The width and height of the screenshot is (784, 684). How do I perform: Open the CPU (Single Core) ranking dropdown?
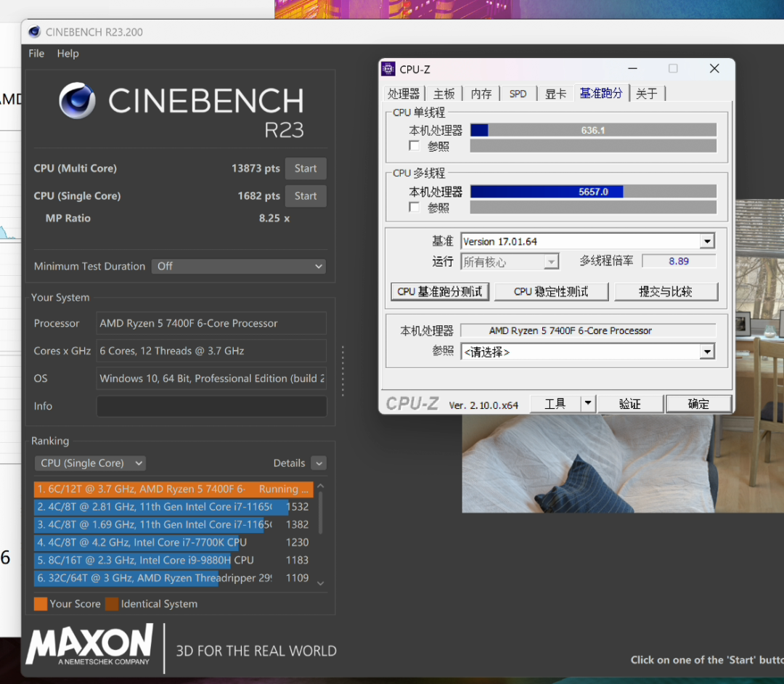(90, 463)
